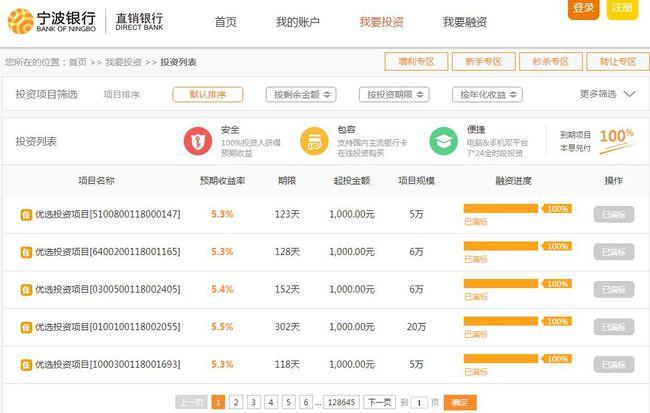Click the 融资进度 column header

513,180
